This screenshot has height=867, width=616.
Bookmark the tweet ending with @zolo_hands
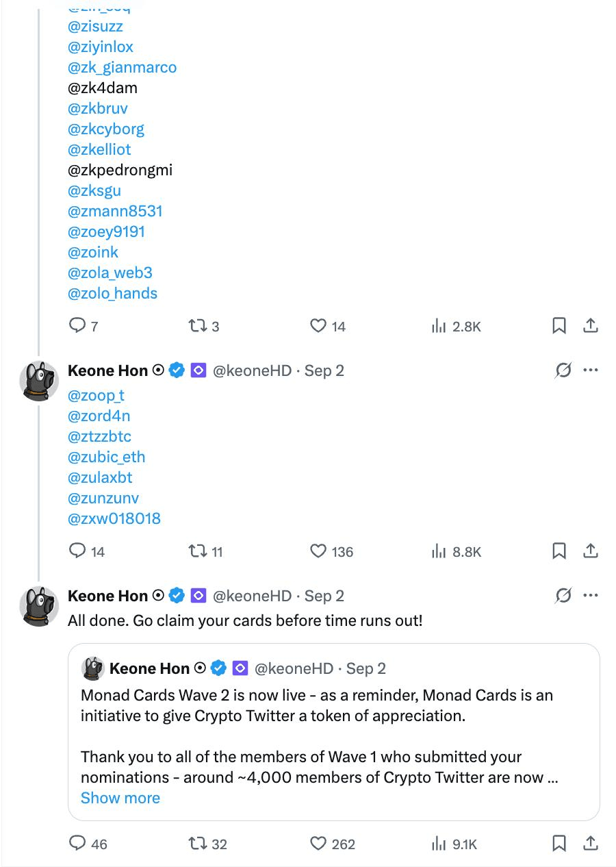click(x=559, y=326)
